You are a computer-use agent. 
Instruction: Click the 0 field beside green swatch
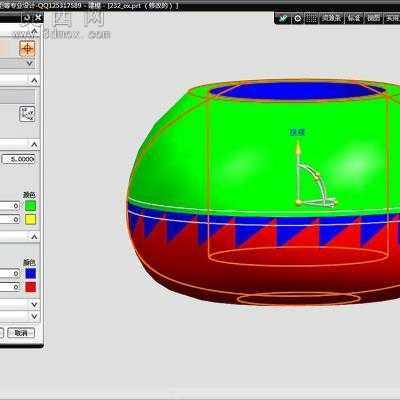pyautogui.click(x=10, y=206)
